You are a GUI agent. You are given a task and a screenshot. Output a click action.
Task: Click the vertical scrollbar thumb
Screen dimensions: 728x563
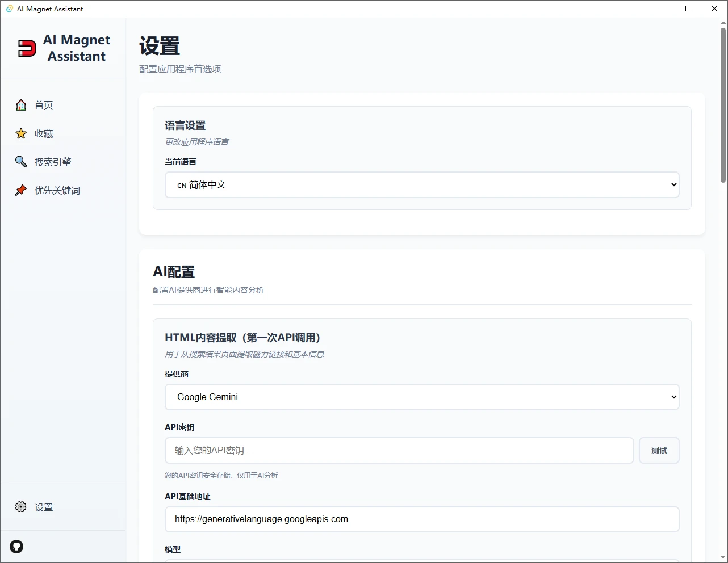point(723,105)
